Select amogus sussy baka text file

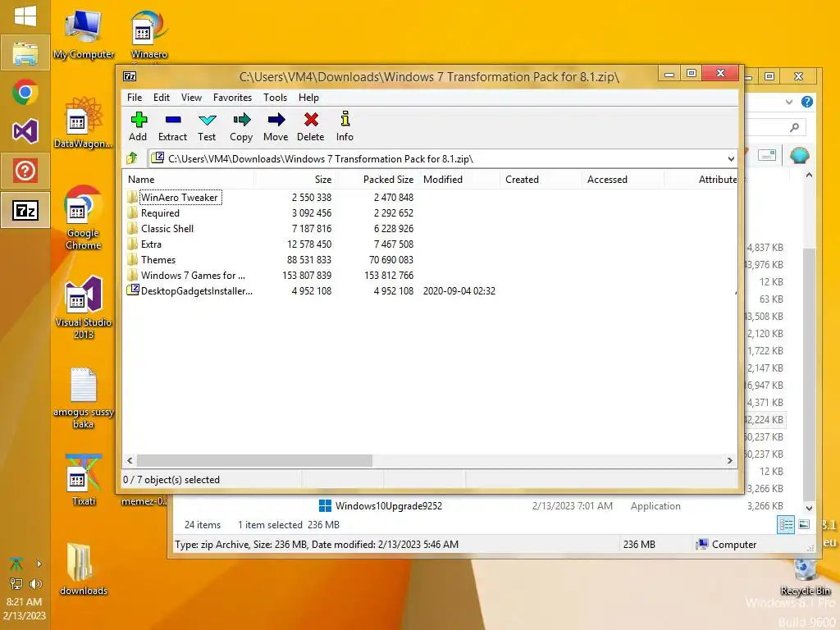(84, 398)
